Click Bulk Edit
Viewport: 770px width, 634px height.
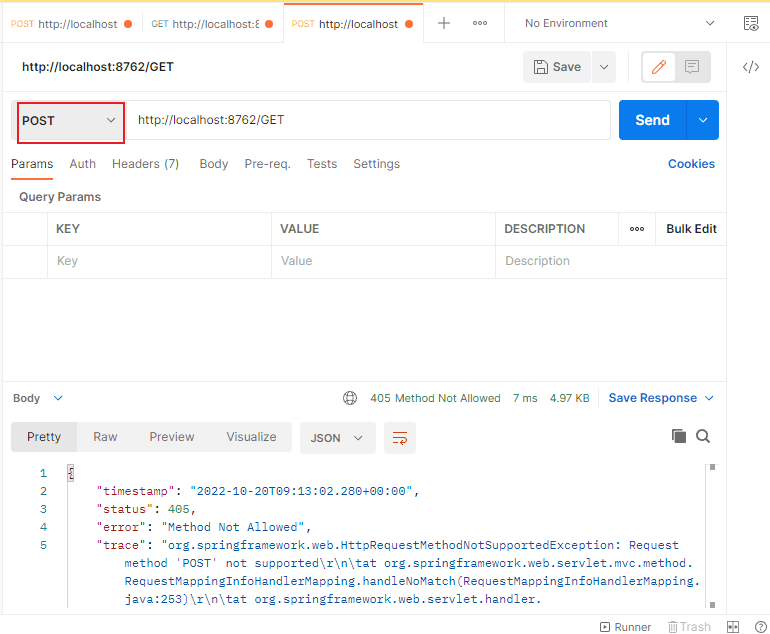[691, 229]
